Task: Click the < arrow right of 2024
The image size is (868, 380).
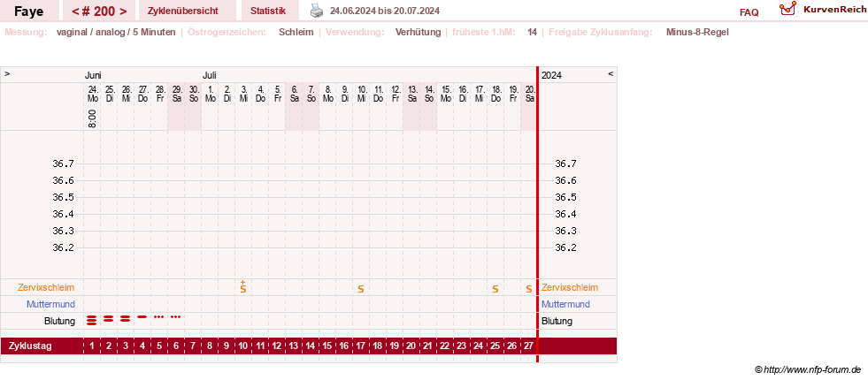Action: coord(611,73)
